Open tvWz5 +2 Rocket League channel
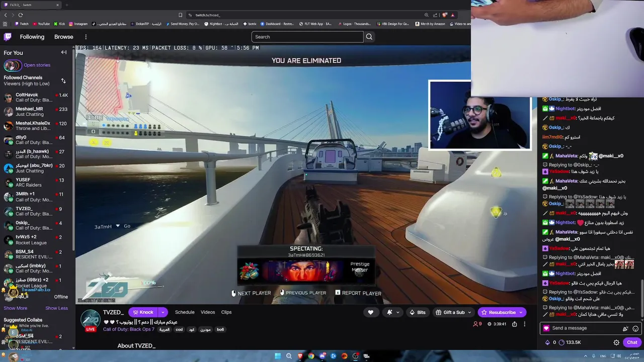The image size is (644, 362). [x=36, y=240]
